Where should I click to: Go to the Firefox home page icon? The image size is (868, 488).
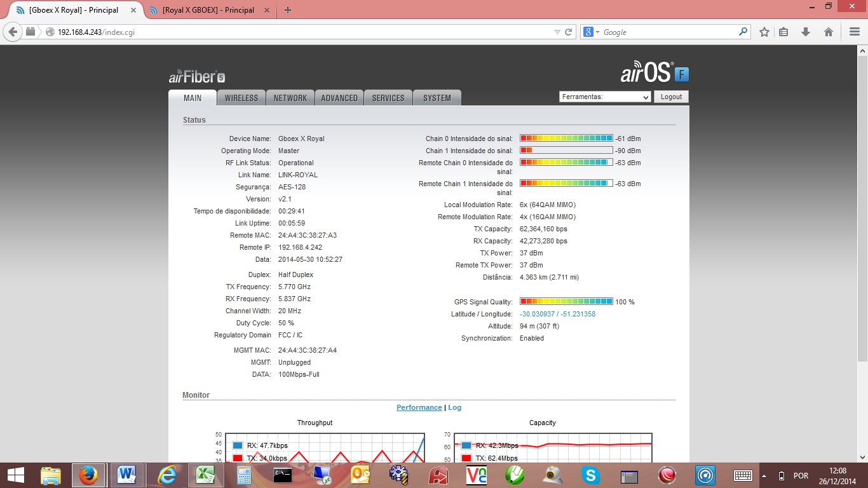coord(829,32)
